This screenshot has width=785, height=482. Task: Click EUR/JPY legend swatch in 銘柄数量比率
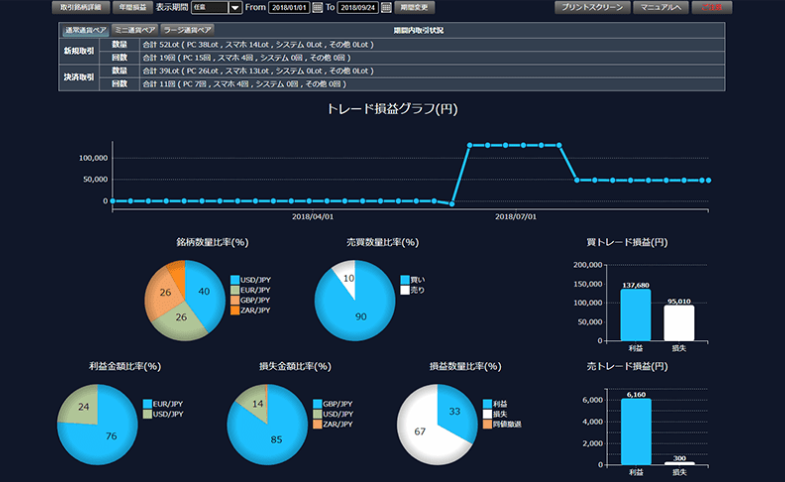point(235,290)
